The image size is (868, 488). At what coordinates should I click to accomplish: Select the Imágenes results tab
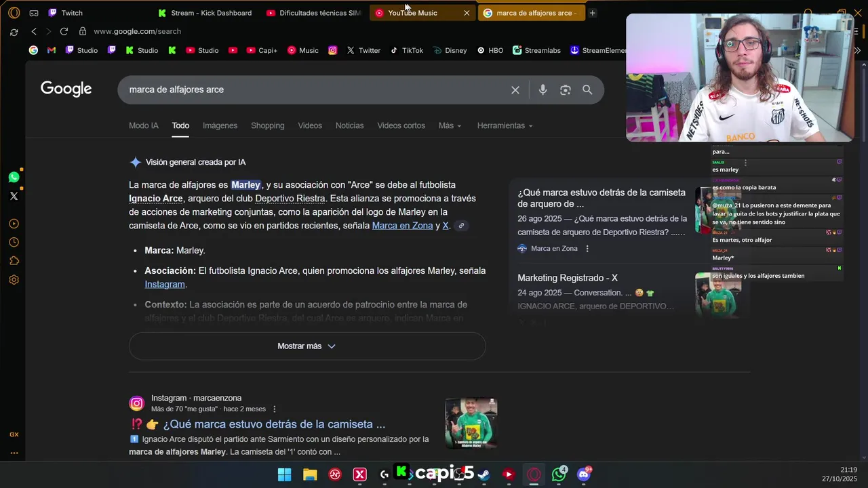(220, 125)
